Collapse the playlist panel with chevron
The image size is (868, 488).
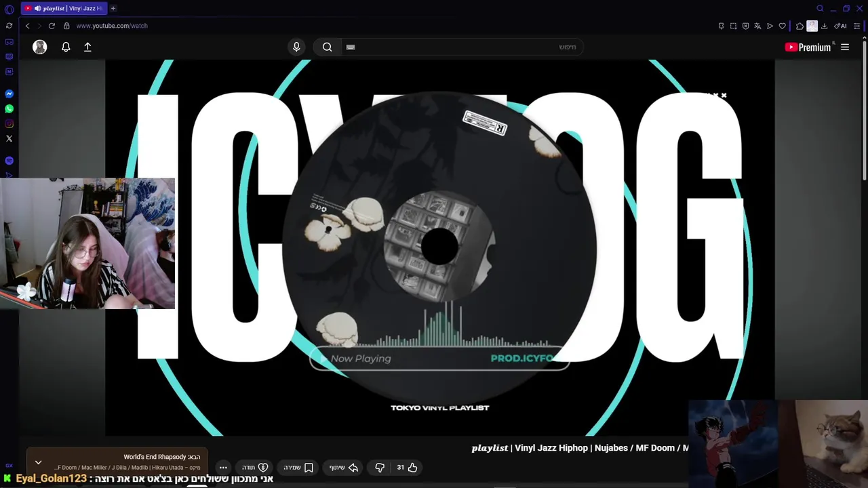(x=38, y=462)
